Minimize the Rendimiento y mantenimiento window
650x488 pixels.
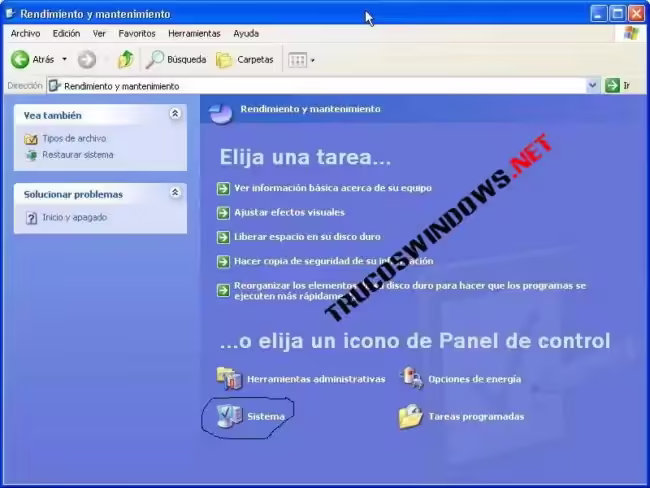click(x=598, y=14)
